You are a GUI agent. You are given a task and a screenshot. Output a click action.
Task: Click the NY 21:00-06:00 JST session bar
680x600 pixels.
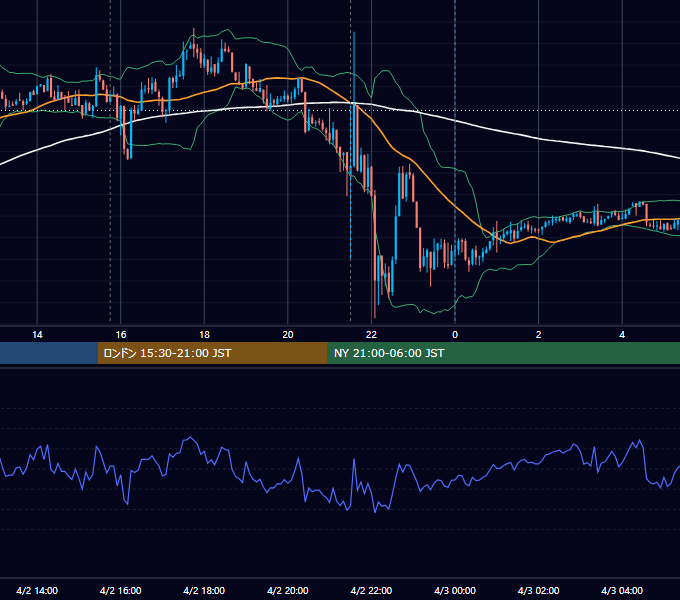[x=503, y=353]
